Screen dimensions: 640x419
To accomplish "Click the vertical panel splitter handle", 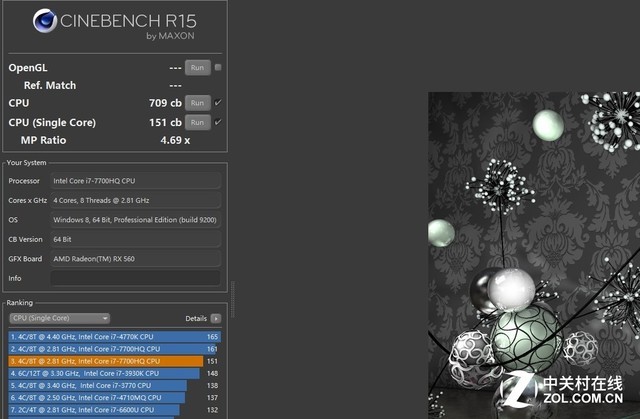I will point(233,299).
